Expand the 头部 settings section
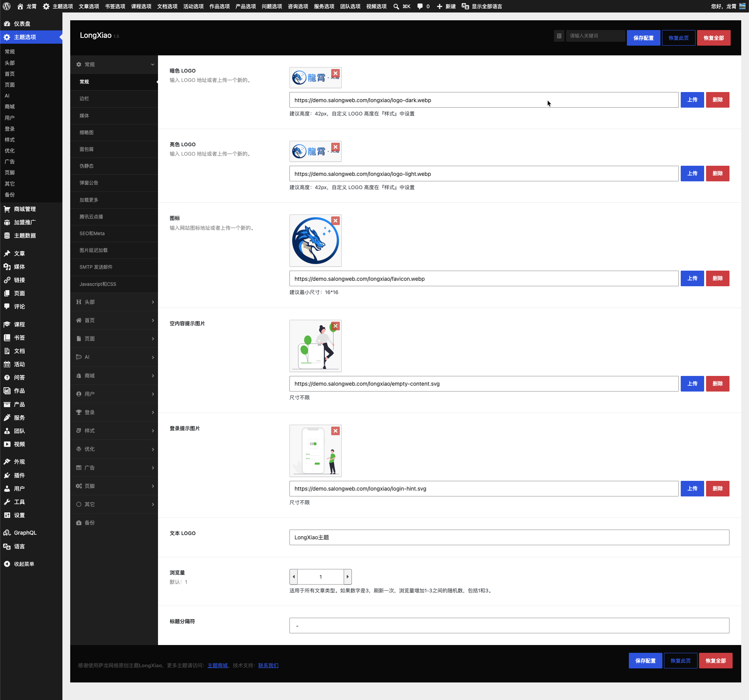Viewport: 749px width, 700px height. point(114,302)
